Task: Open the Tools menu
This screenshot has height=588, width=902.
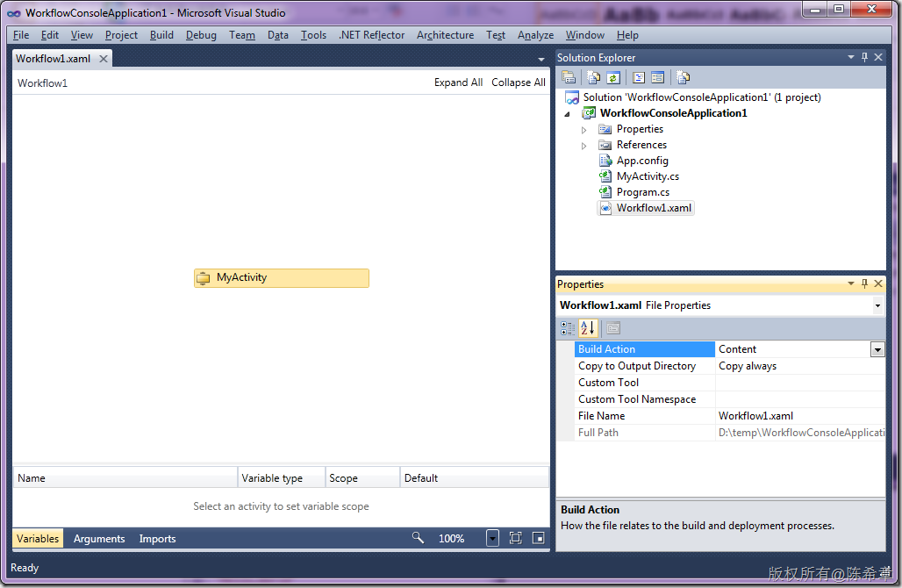Action: (x=313, y=35)
